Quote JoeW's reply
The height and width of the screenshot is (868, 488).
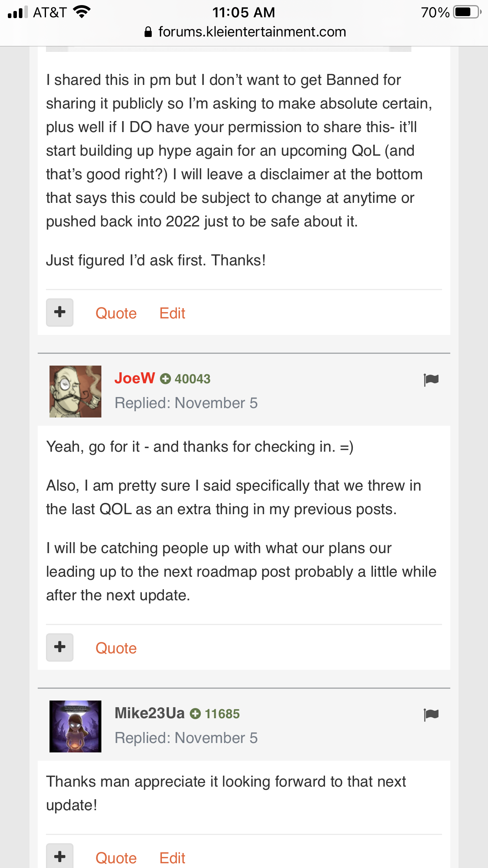(116, 648)
